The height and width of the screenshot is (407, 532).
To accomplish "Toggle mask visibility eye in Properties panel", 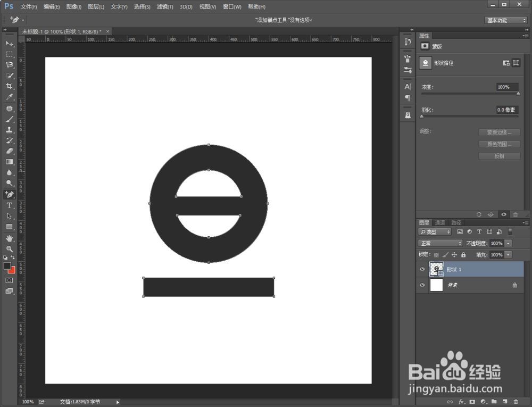I will click(x=504, y=214).
